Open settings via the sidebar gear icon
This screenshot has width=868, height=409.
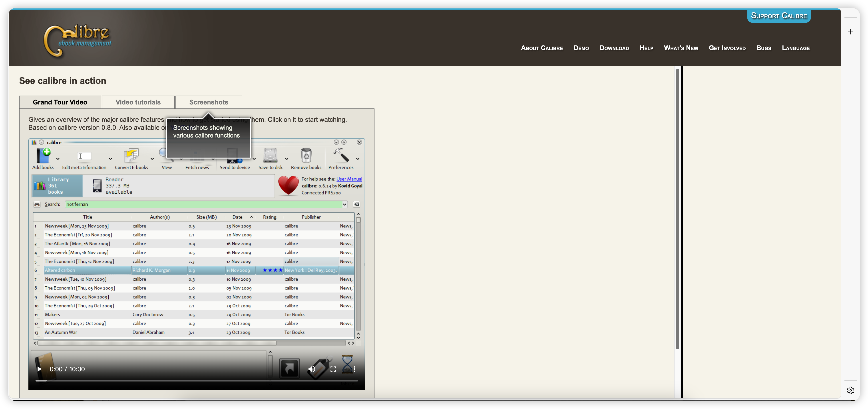click(x=850, y=390)
